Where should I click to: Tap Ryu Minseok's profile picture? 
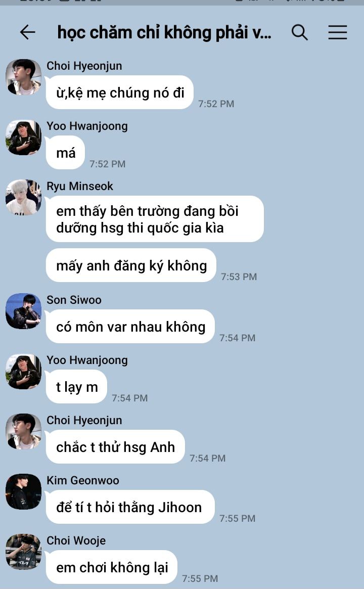[x=23, y=198]
